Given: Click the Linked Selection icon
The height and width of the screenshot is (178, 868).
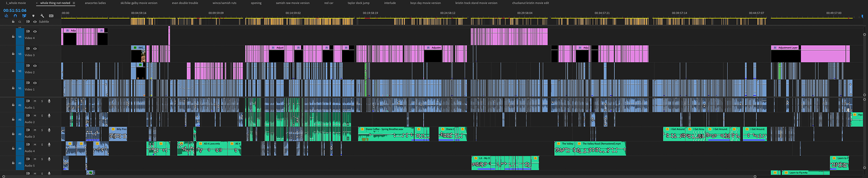Looking at the screenshot, I should [x=24, y=16].
